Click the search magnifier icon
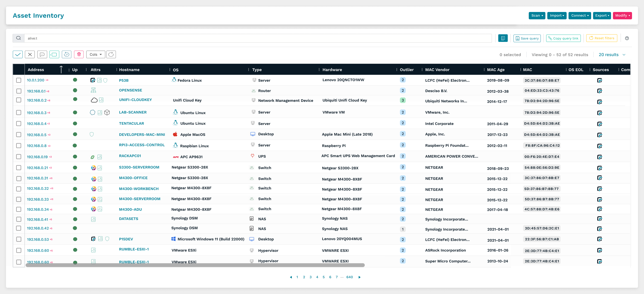The image size is (644, 294). click(x=19, y=38)
